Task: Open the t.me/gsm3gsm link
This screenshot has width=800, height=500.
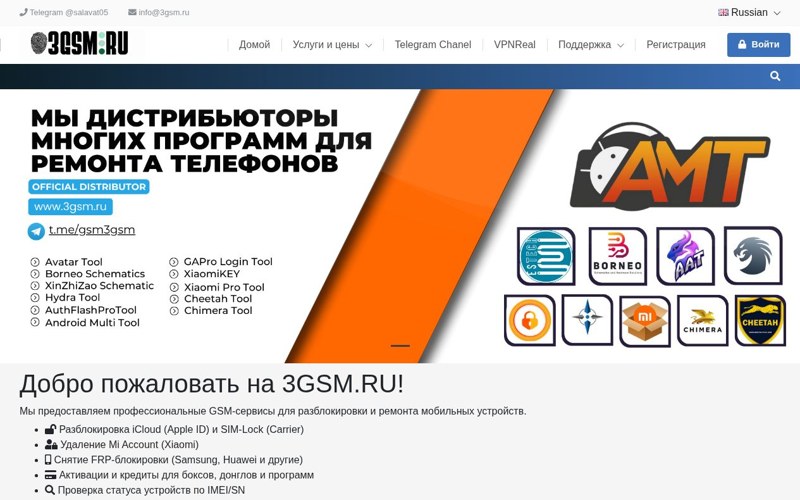Action: click(x=92, y=230)
